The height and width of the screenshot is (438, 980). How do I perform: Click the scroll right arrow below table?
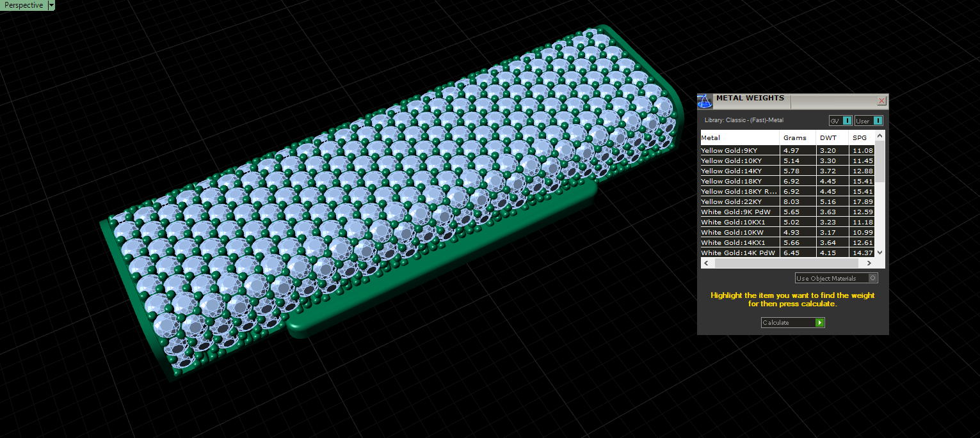[x=869, y=263]
